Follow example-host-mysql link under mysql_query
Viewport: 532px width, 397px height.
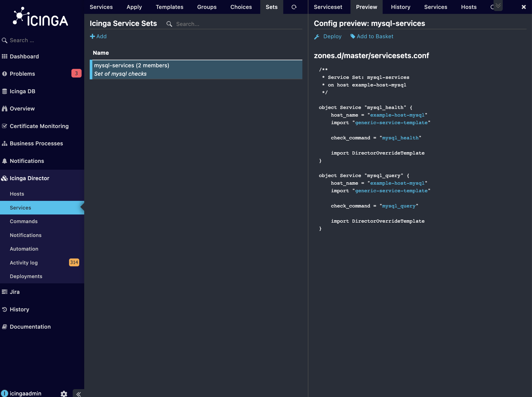397,183
